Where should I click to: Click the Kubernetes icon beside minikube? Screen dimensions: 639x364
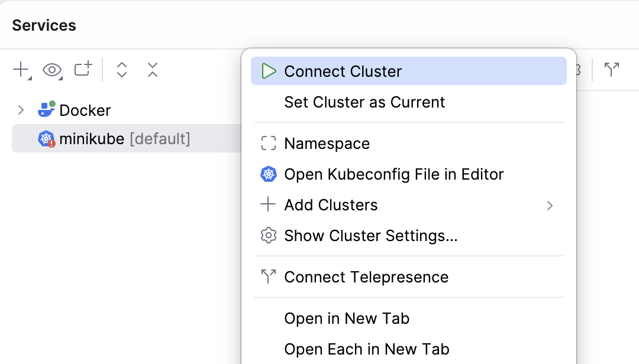click(x=46, y=138)
